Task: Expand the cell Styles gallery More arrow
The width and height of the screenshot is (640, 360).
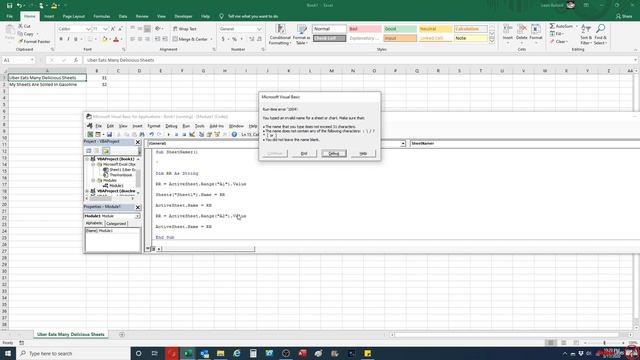Action: tap(492, 40)
